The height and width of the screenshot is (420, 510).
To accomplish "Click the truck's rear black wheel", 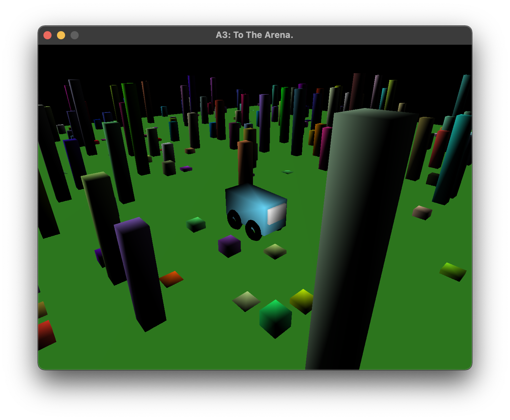I will [x=234, y=219].
